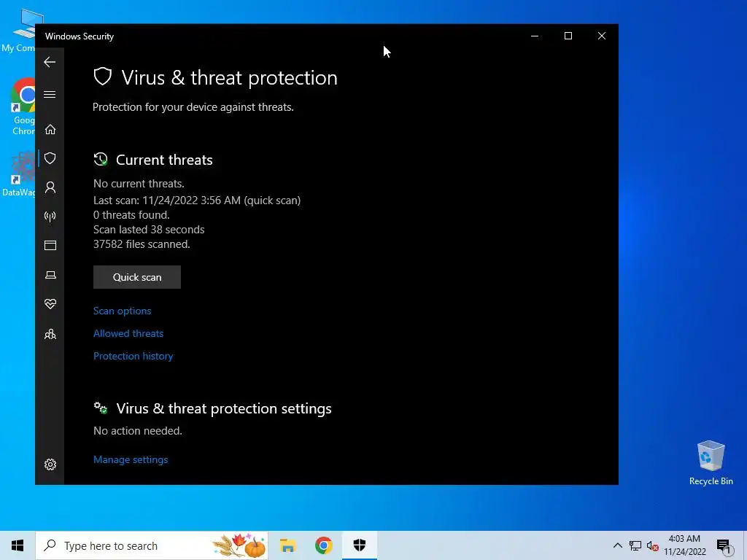747x560 pixels.
Task: Open Device security laptop icon
Action: 50,275
